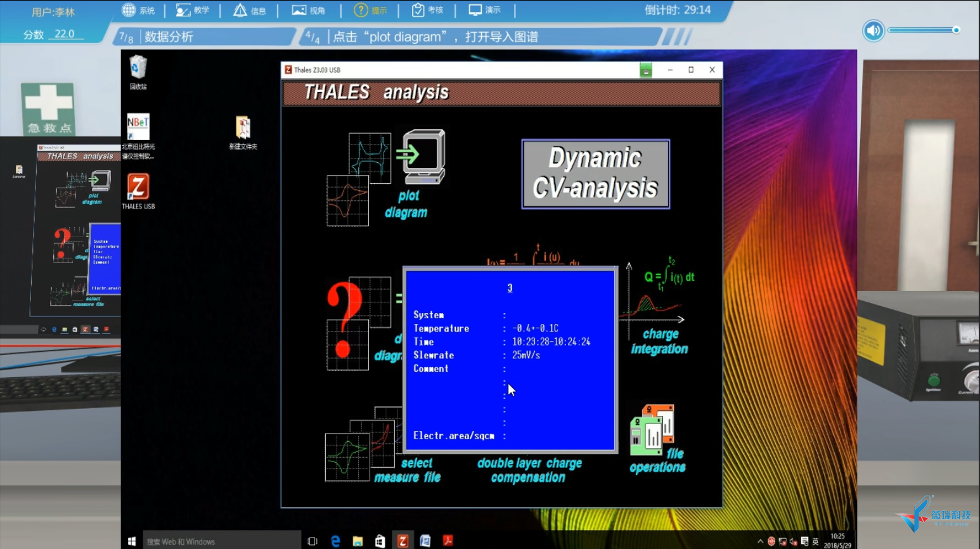Image resolution: width=980 pixels, height=549 pixels.
Task: Click the Temperature row in info box
Action: pos(486,328)
